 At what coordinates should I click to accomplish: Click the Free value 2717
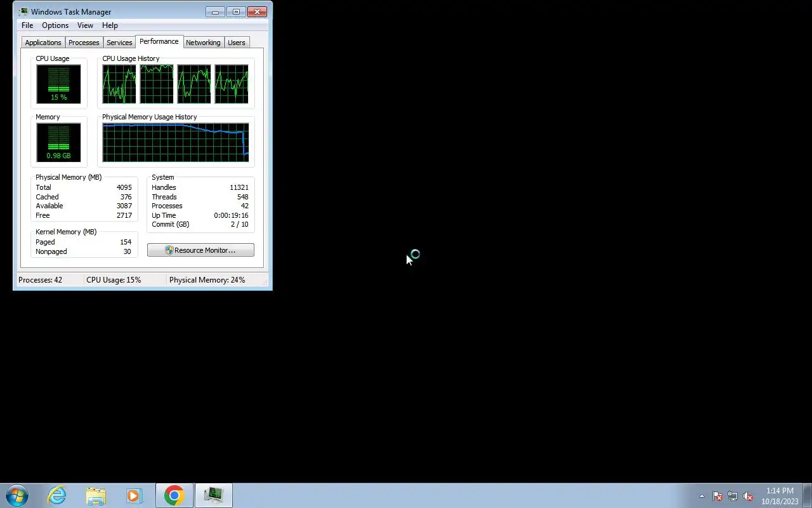[x=124, y=215]
